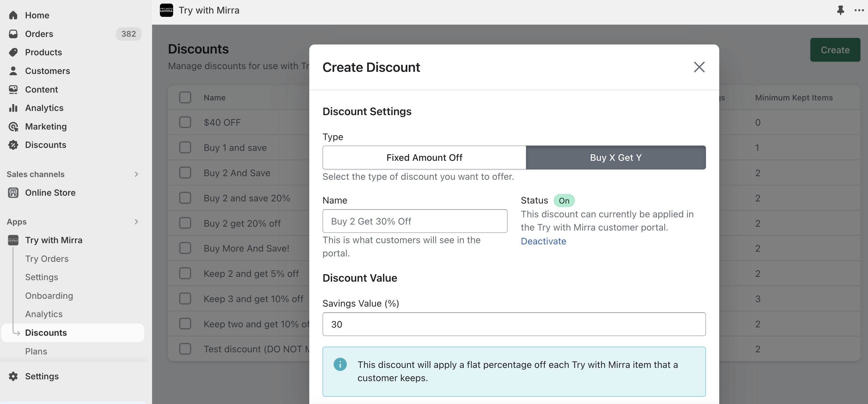Check the Buy 2 And Save checkbox
This screenshot has height=404, width=868.
coord(185,173)
